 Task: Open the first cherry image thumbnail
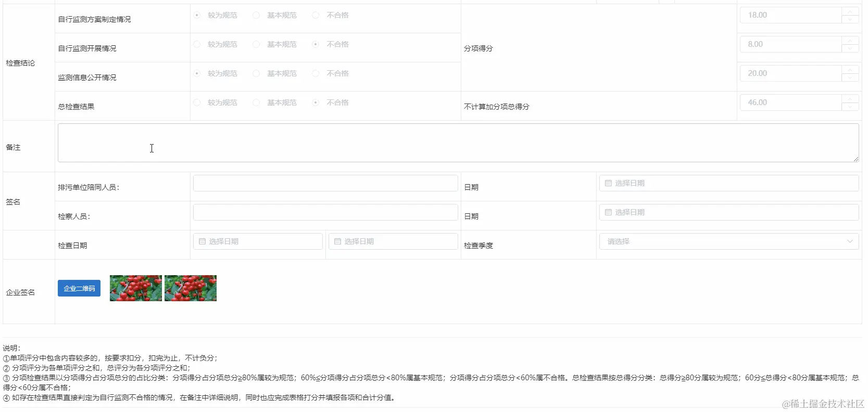click(x=136, y=288)
